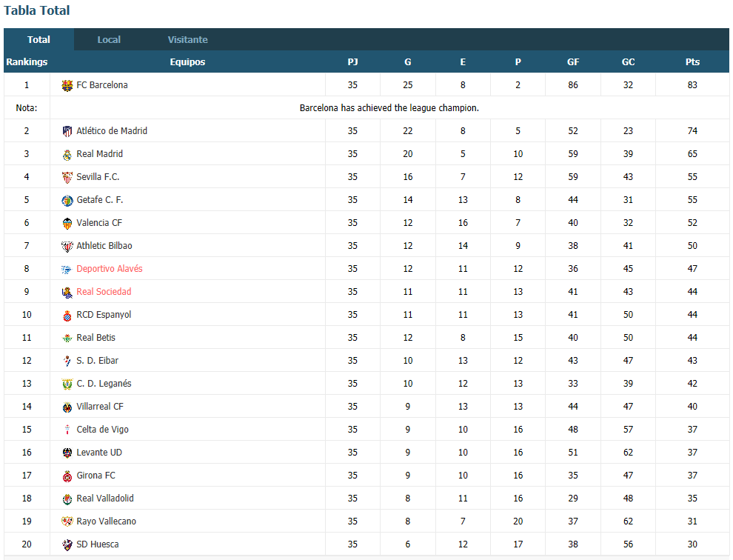Image resolution: width=733 pixels, height=560 pixels.
Task: Open the Real Valladolid team link
Action: [x=105, y=498]
